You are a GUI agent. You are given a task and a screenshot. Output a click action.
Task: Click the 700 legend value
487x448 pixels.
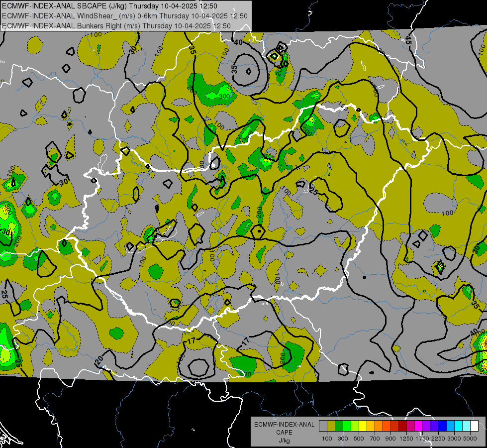pos(375,439)
